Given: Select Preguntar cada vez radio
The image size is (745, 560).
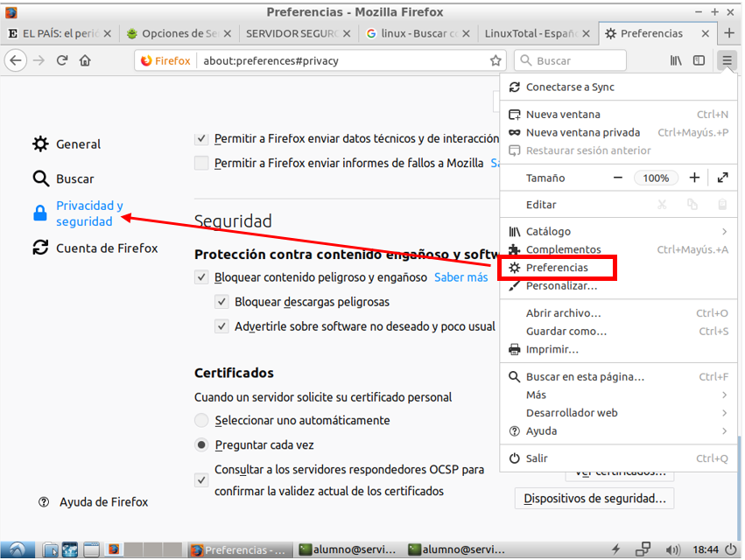Looking at the screenshot, I should tap(201, 445).
